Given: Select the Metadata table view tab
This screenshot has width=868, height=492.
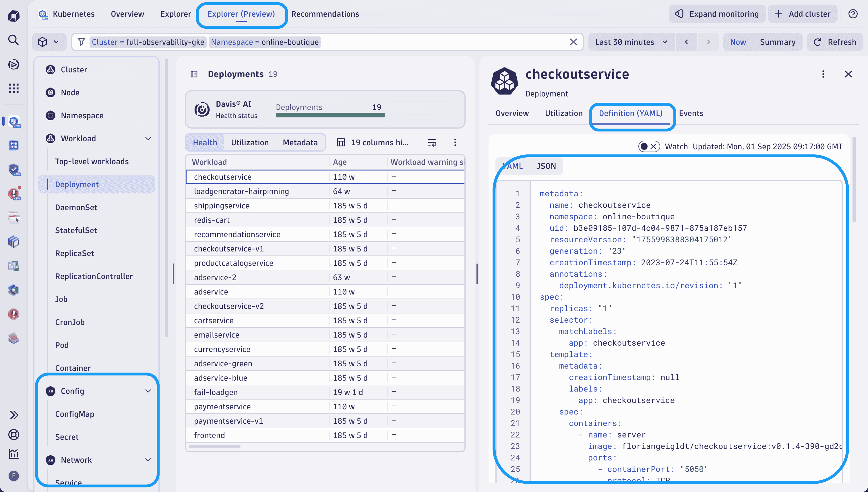Looking at the screenshot, I should coord(300,142).
